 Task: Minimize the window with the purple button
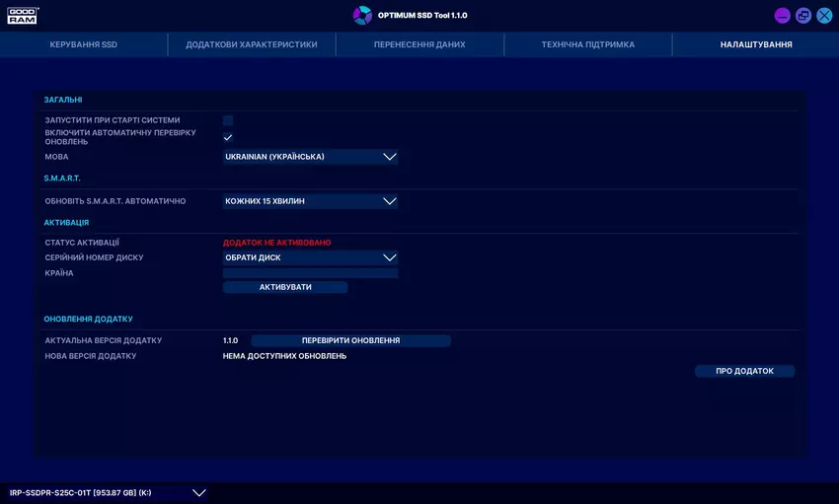[x=783, y=16]
